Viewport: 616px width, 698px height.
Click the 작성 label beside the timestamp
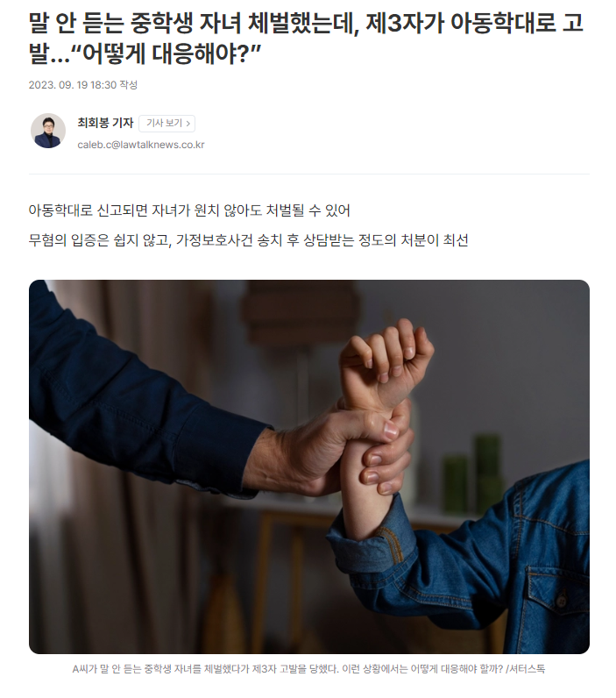(x=129, y=84)
